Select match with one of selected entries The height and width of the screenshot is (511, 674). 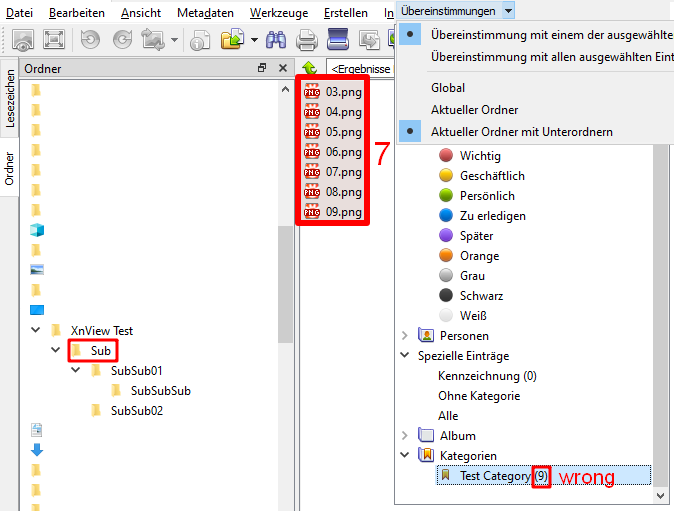535,34
